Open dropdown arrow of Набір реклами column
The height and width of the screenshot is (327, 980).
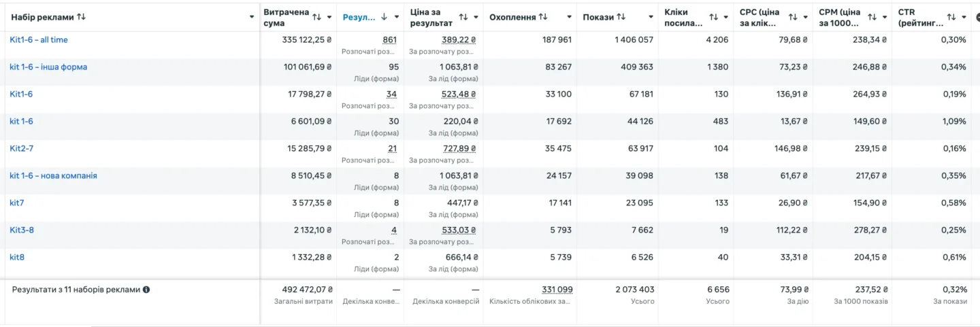[252, 17]
